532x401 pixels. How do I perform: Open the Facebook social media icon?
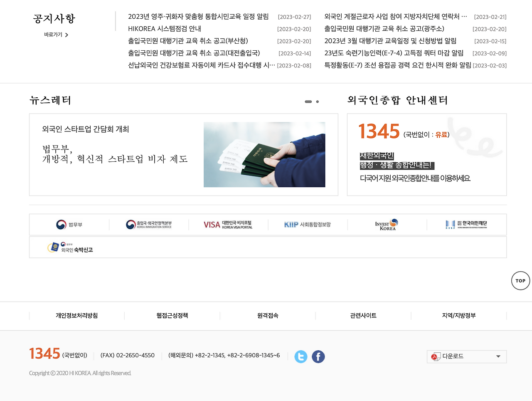tap(318, 356)
